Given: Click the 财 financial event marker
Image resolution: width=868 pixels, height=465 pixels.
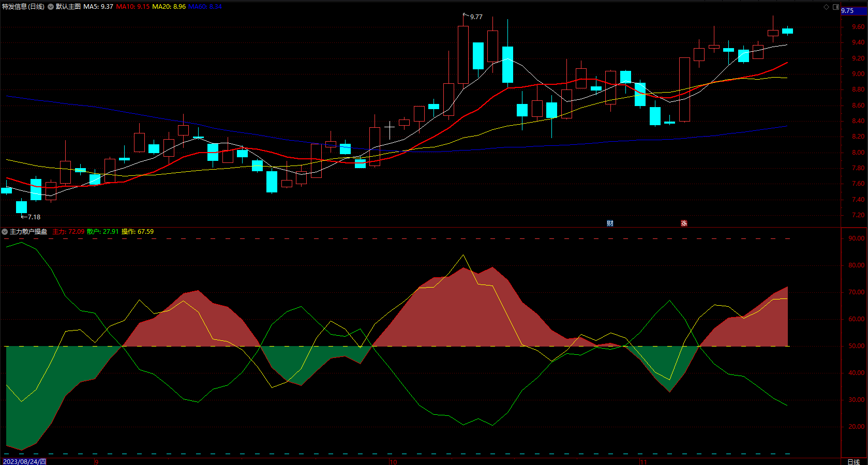Looking at the screenshot, I should point(610,223).
